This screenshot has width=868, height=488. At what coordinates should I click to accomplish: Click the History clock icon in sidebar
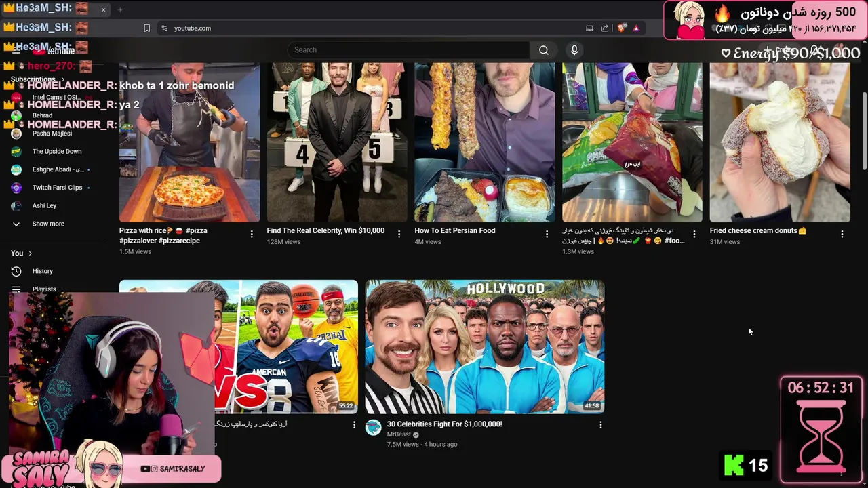click(x=16, y=271)
